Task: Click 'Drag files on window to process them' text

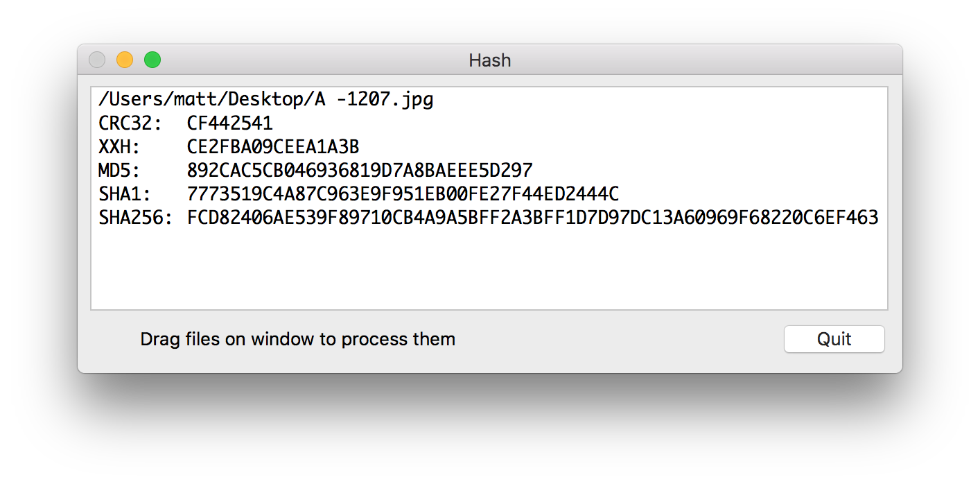Action: tap(297, 339)
